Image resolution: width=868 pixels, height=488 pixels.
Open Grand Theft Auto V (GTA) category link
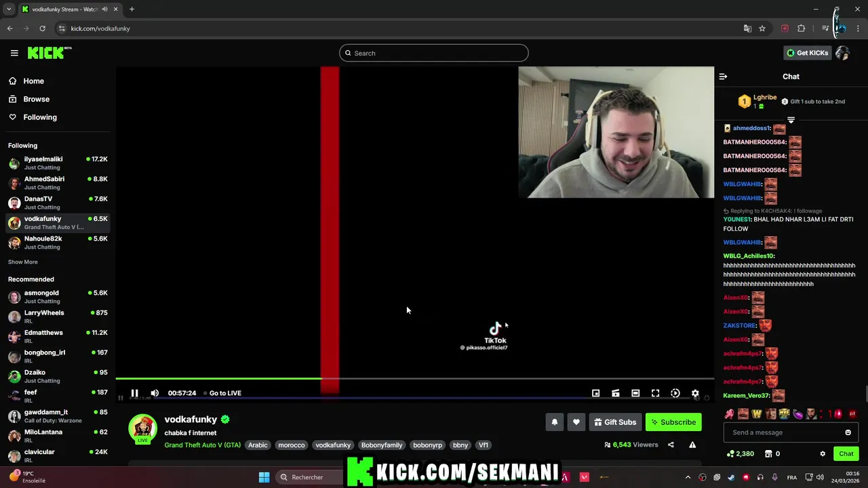tap(202, 445)
